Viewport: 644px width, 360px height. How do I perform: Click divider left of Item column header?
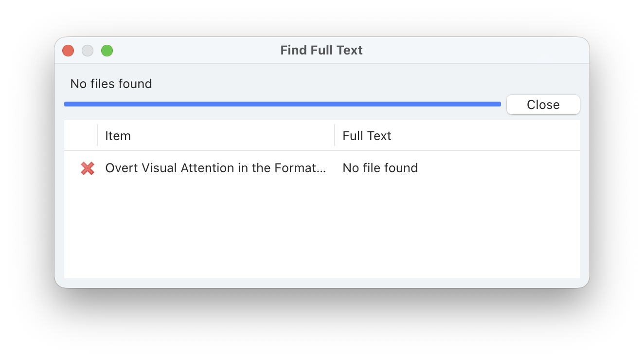point(97,135)
